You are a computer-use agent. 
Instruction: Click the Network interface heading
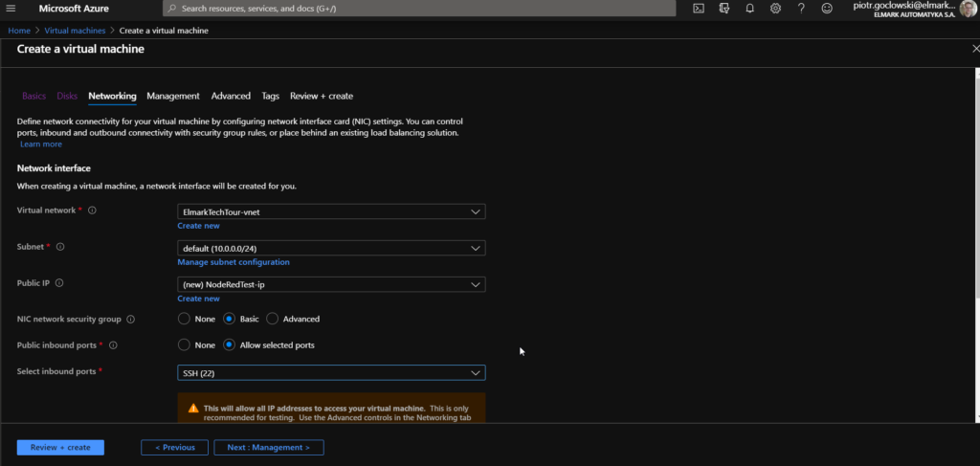pyautogui.click(x=54, y=168)
